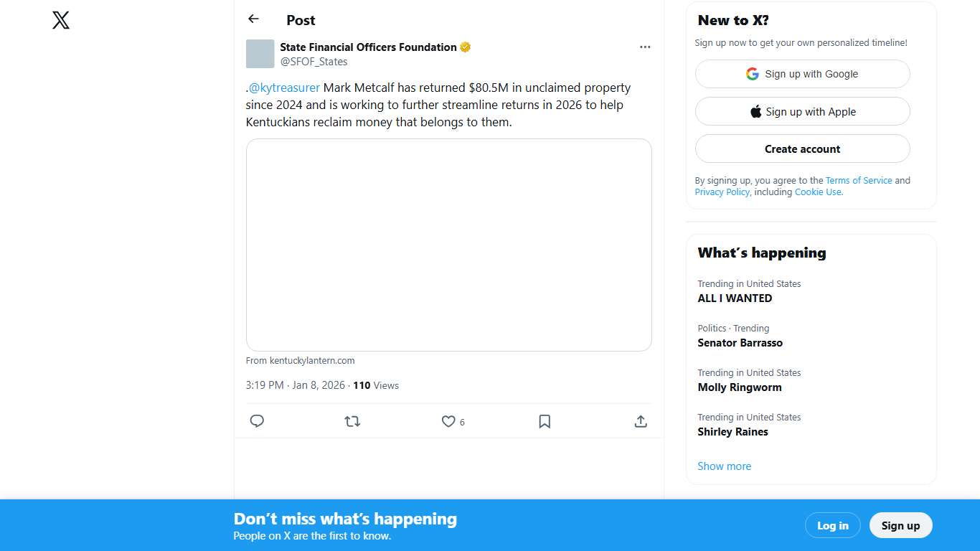Click the Create account button
The image size is (980, 551).
(x=802, y=149)
